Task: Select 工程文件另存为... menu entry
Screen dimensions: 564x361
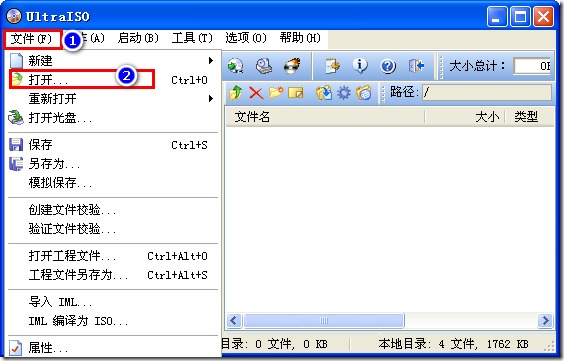Action: coord(113,275)
